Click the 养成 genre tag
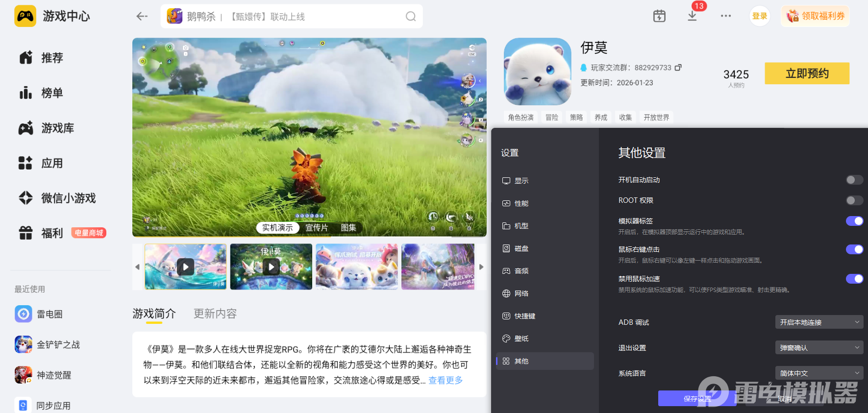The height and width of the screenshot is (413, 868). pos(601,118)
